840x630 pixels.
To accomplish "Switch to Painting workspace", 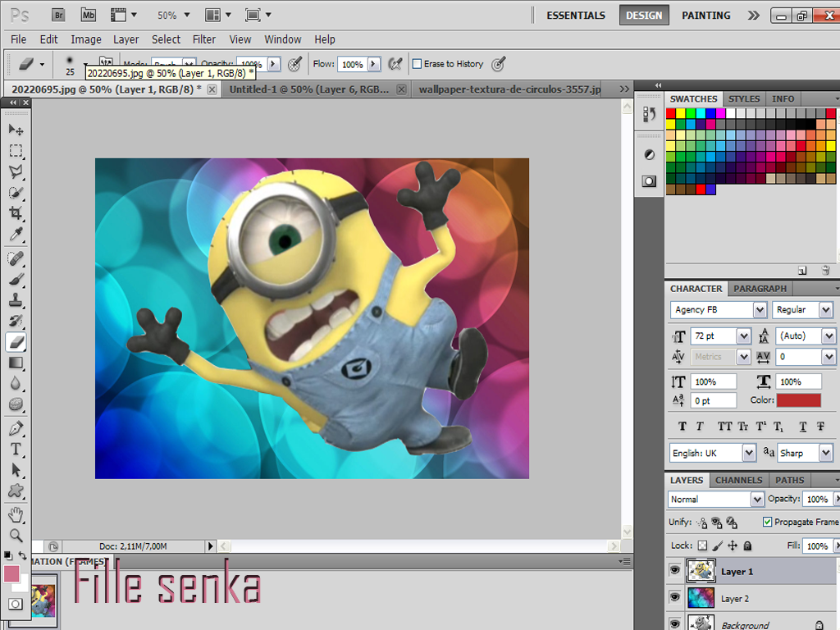I will tap(705, 16).
